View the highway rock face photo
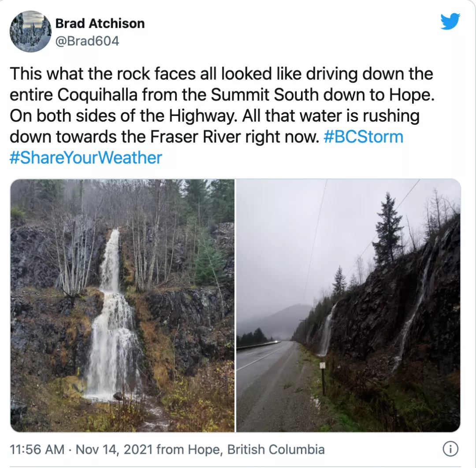The image size is (476, 468). click(349, 305)
